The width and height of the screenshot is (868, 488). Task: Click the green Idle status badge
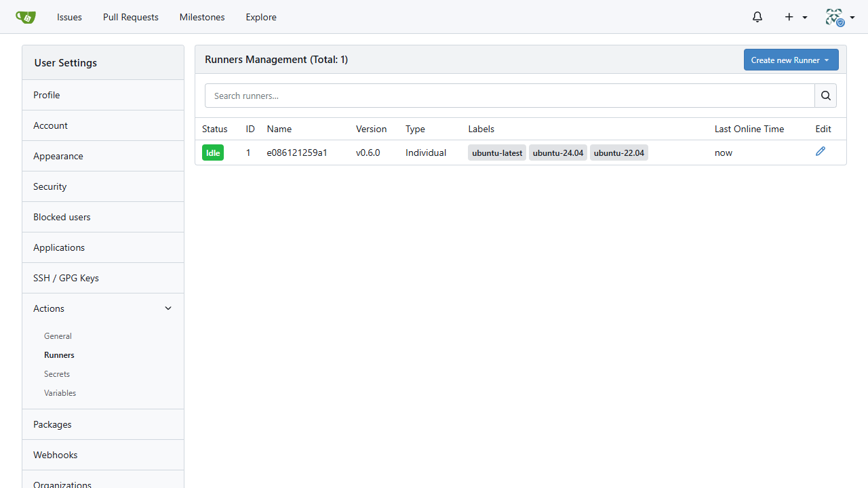coord(213,152)
